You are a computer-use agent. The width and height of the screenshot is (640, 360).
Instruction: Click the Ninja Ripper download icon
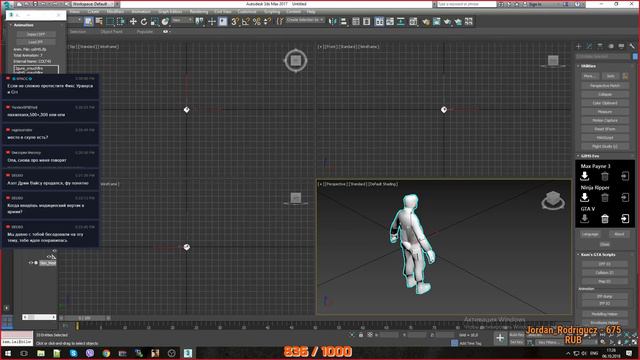584,197
